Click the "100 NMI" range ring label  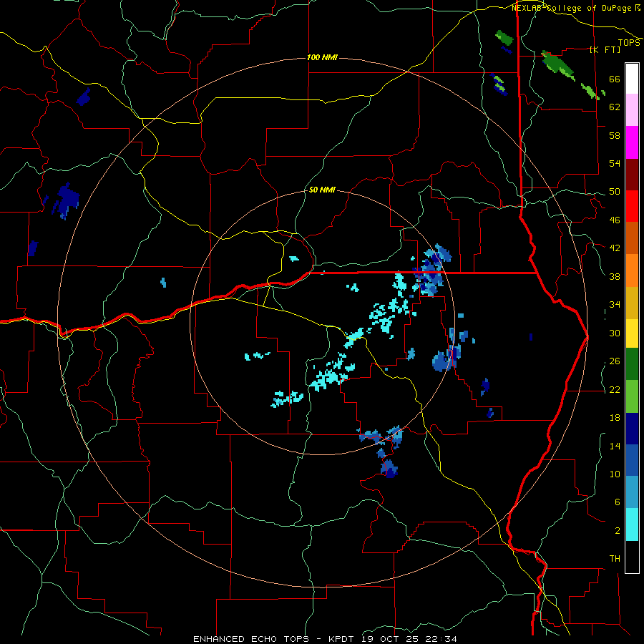322,57
